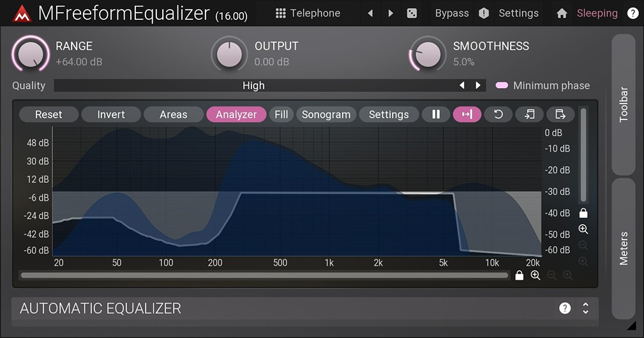Toggle the Fill option
This screenshot has height=338, width=644.
click(281, 114)
